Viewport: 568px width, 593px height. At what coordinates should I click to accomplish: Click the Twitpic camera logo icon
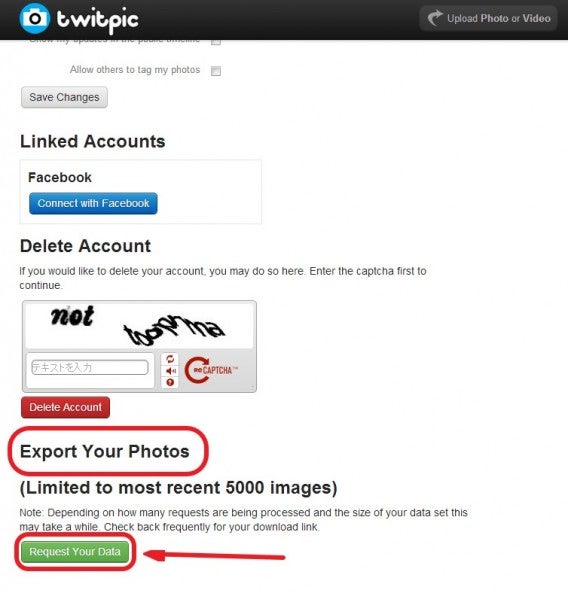[34, 19]
